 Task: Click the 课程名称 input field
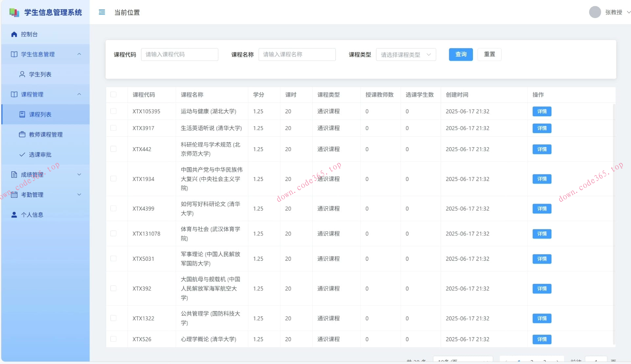click(x=297, y=55)
